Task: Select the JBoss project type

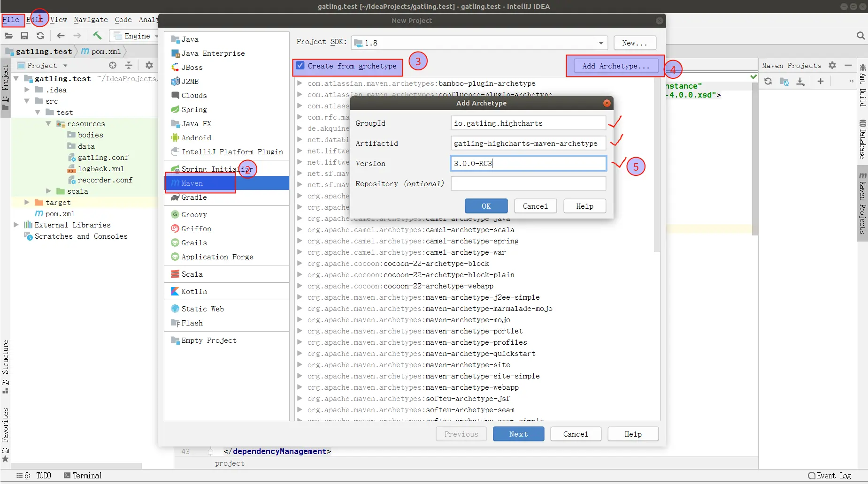Action: pyautogui.click(x=227, y=68)
